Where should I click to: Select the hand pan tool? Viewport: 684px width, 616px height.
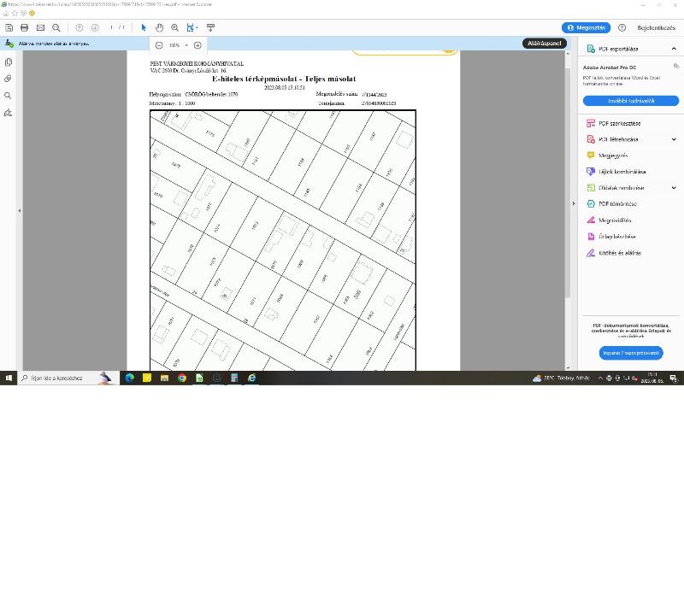(x=159, y=27)
